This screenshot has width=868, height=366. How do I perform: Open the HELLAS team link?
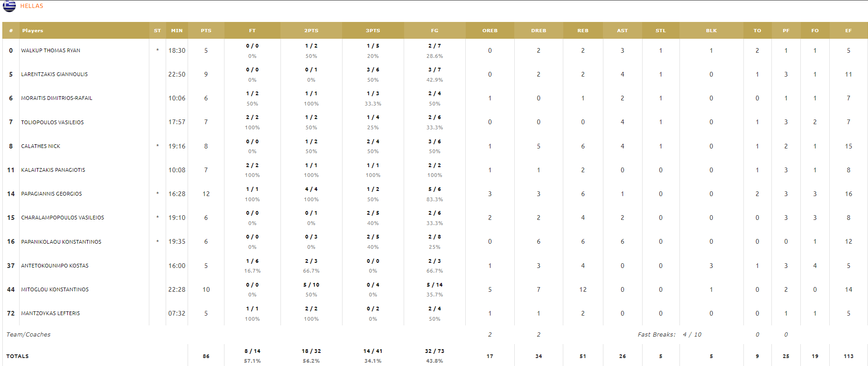(32, 6)
